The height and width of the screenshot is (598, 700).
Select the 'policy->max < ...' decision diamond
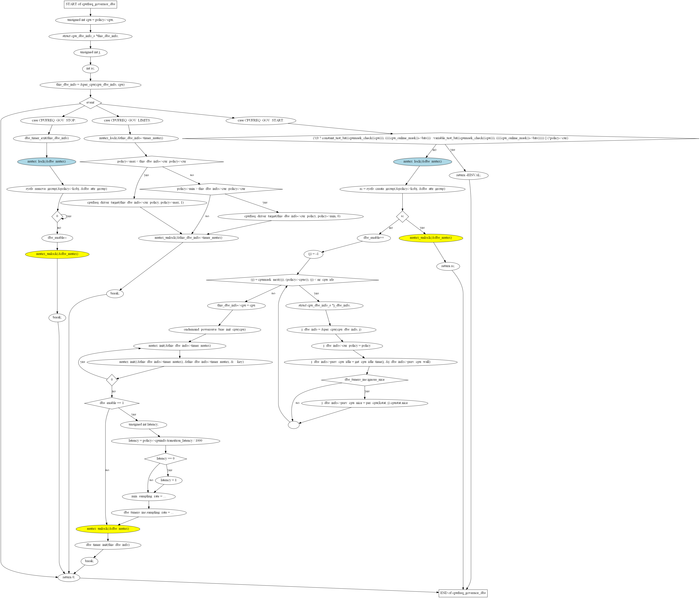coord(152,162)
